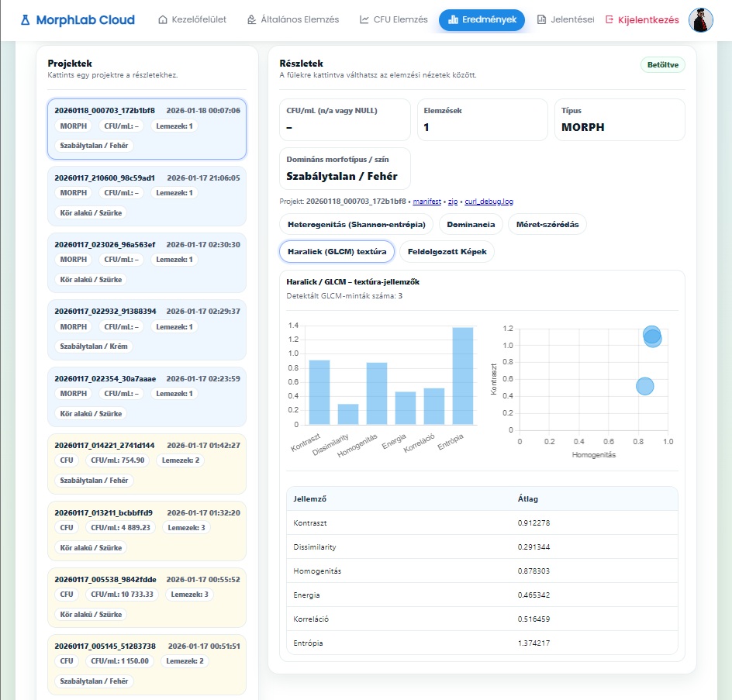Switch to the Dominancia tab
Viewport: 732px width, 700px height.
click(470, 224)
